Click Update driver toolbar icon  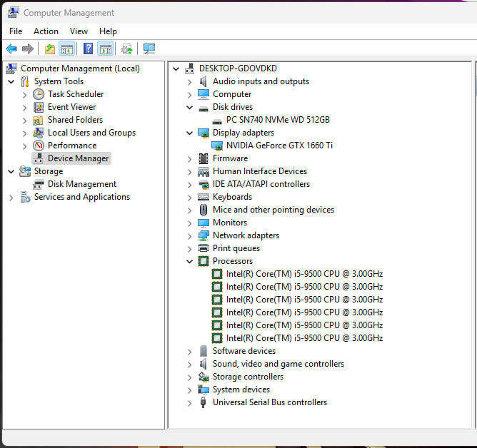[x=127, y=49]
